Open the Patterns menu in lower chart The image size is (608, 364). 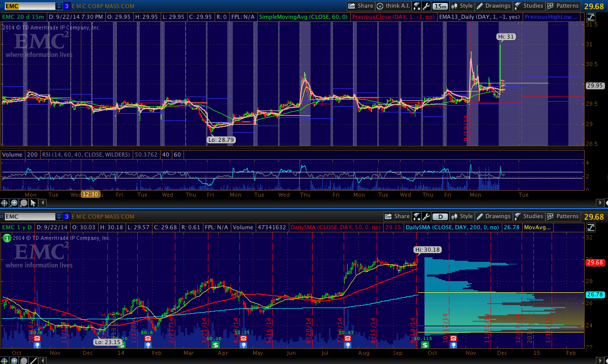pyautogui.click(x=563, y=217)
